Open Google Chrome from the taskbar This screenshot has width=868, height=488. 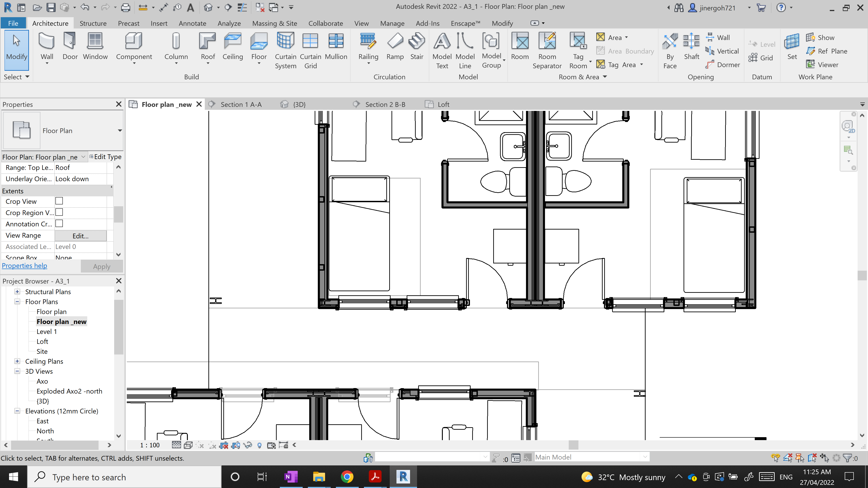347,477
